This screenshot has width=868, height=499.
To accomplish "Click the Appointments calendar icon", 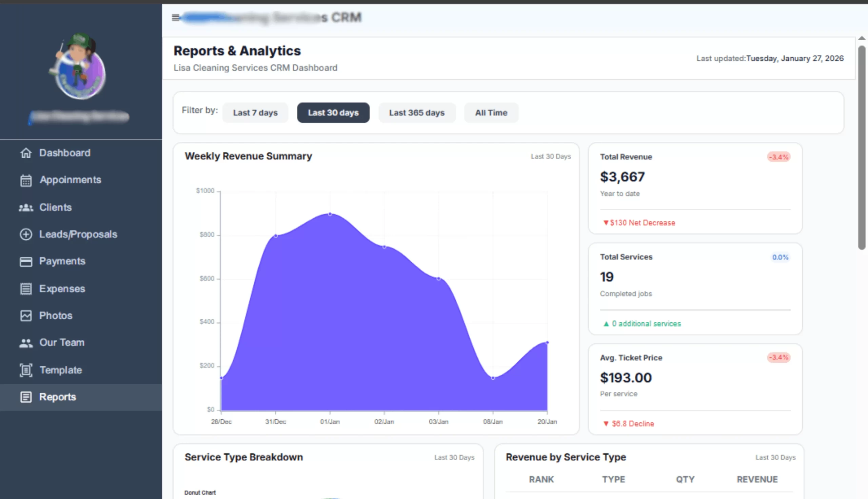I will (26, 180).
